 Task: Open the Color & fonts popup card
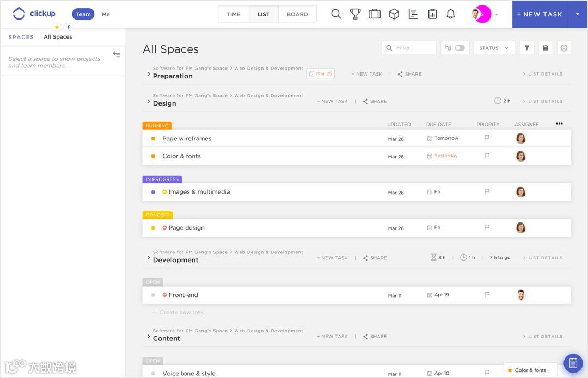point(530,370)
